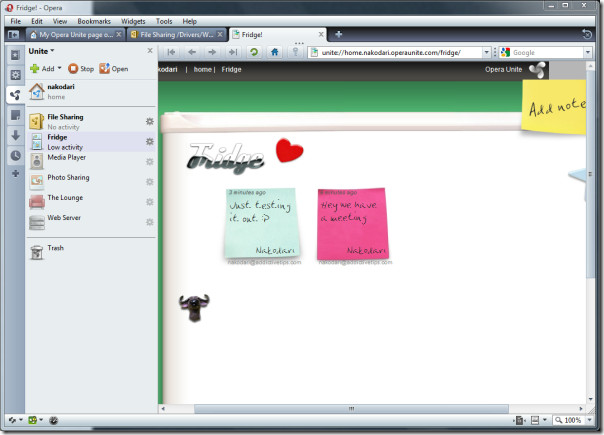Click the Home button in navigation toolbar
Image resolution: width=604 pixels, height=435 pixels.
274,52
